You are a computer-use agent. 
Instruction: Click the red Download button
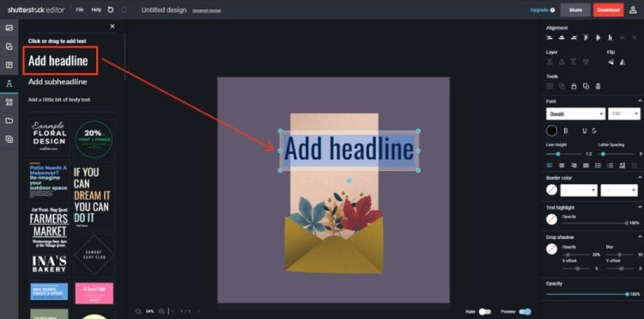(x=608, y=9)
